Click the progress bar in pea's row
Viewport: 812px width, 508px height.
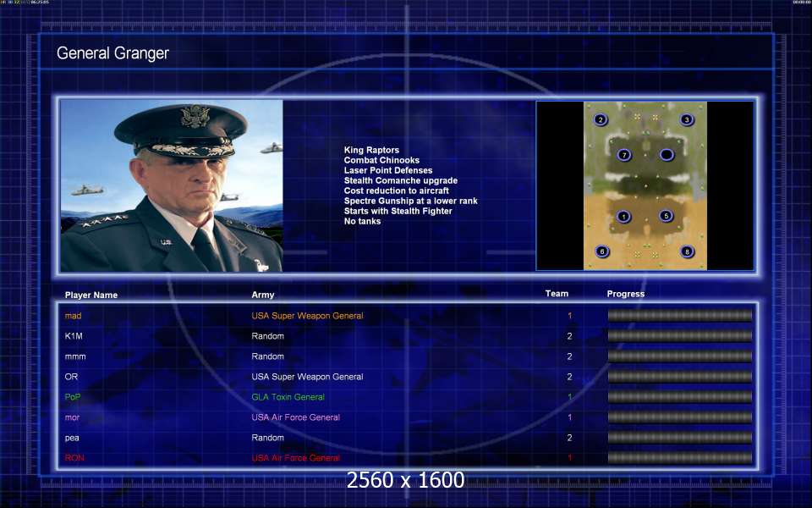pyautogui.click(x=679, y=438)
